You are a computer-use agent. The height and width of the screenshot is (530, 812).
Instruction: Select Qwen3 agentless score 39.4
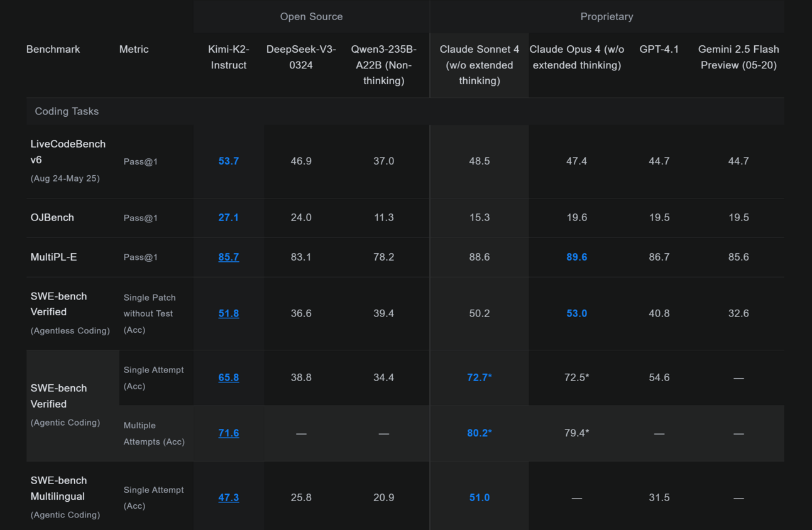point(384,313)
